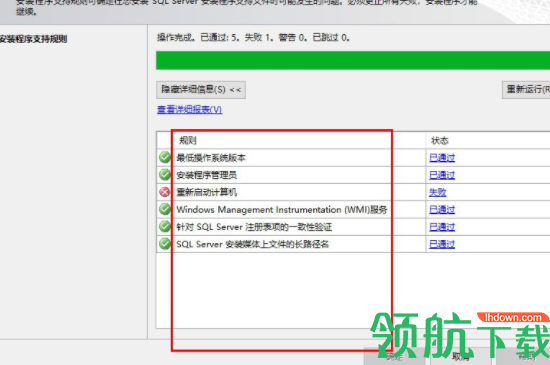Select the 规则 column header
The width and height of the screenshot is (550, 365).
click(188, 141)
